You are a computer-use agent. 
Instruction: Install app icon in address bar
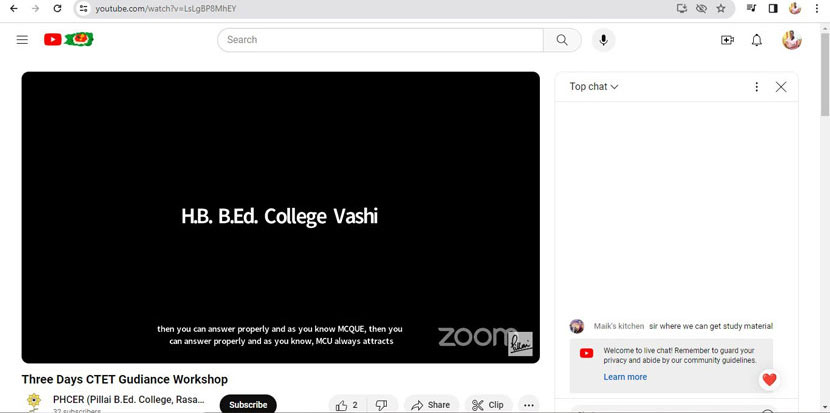click(682, 8)
